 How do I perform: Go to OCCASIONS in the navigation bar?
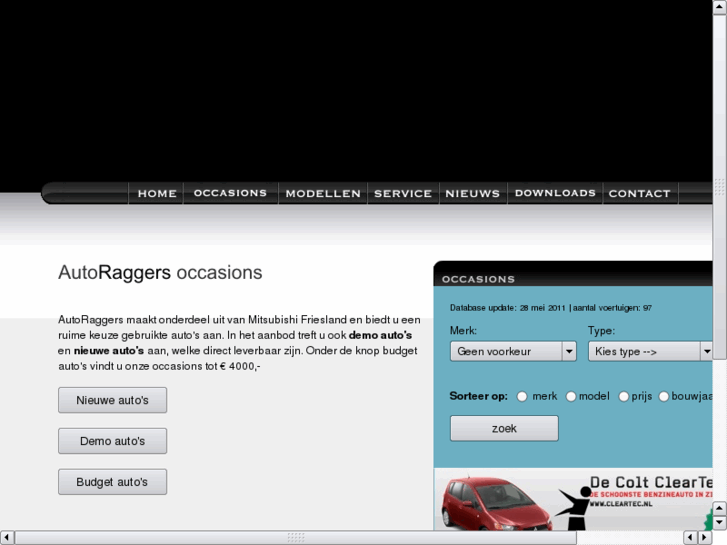tap(230, 193)
